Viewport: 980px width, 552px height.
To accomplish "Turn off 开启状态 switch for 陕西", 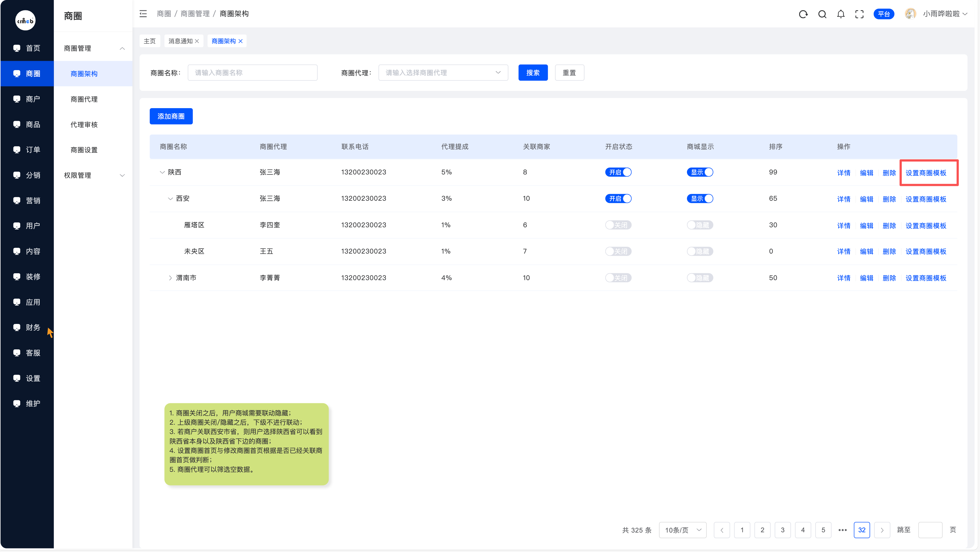I will tap(618, 172).
